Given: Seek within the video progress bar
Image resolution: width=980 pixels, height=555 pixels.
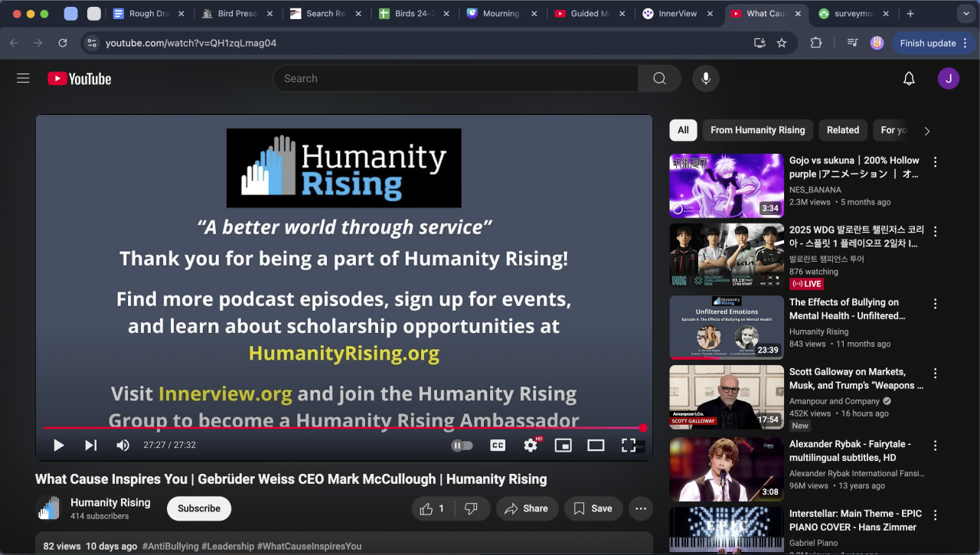Looking at the screenshot, I should 344,428.
